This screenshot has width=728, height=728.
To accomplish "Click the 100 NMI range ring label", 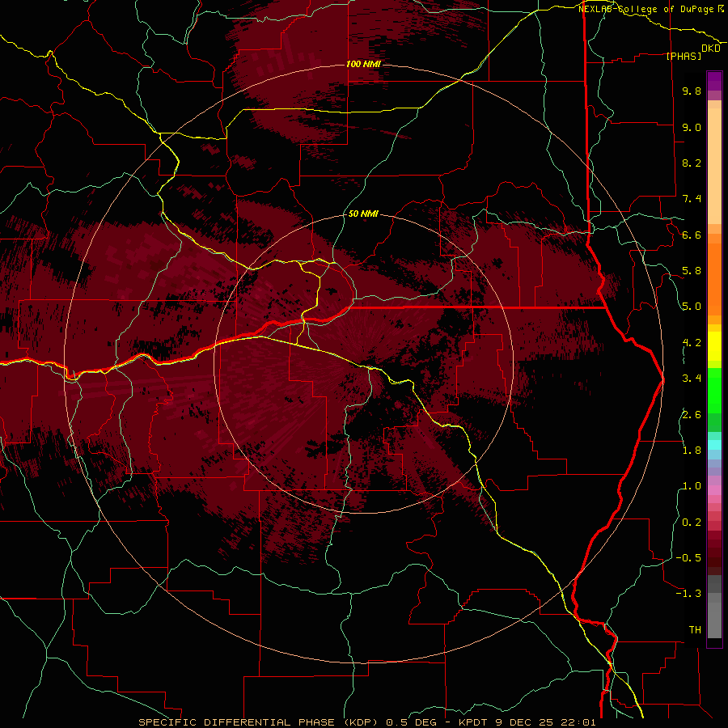I will coord(363,64).
